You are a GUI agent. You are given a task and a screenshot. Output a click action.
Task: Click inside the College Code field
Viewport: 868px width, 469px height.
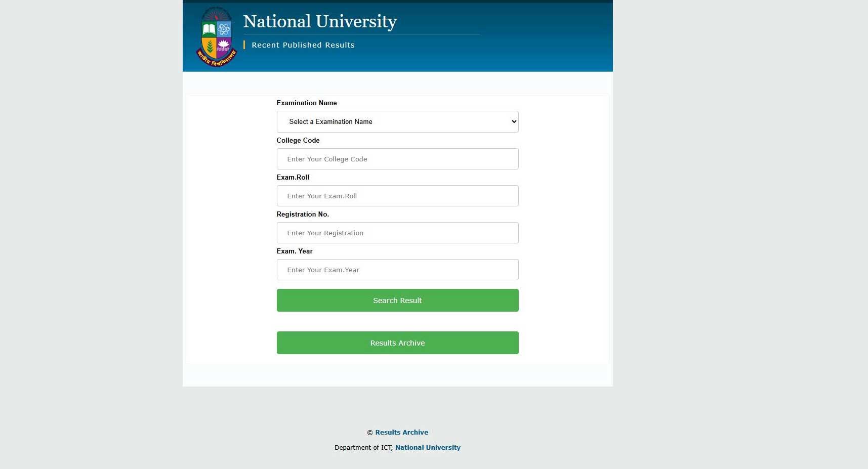pos(397,158)
